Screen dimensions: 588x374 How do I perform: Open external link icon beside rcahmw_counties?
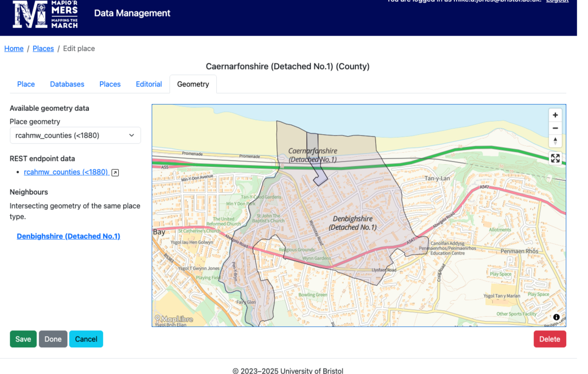click(x=115, y=173)
